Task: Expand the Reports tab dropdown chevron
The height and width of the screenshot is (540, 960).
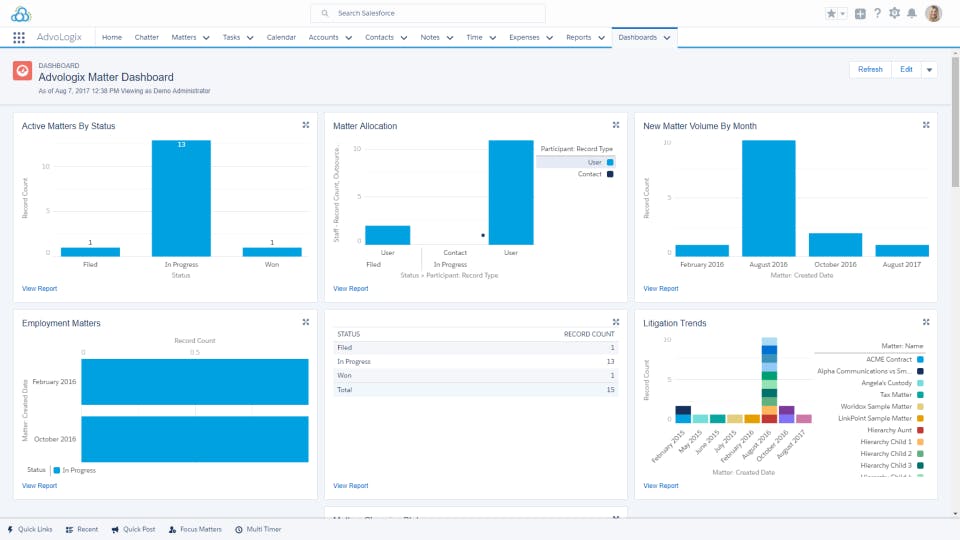Action: click(601, 38)
